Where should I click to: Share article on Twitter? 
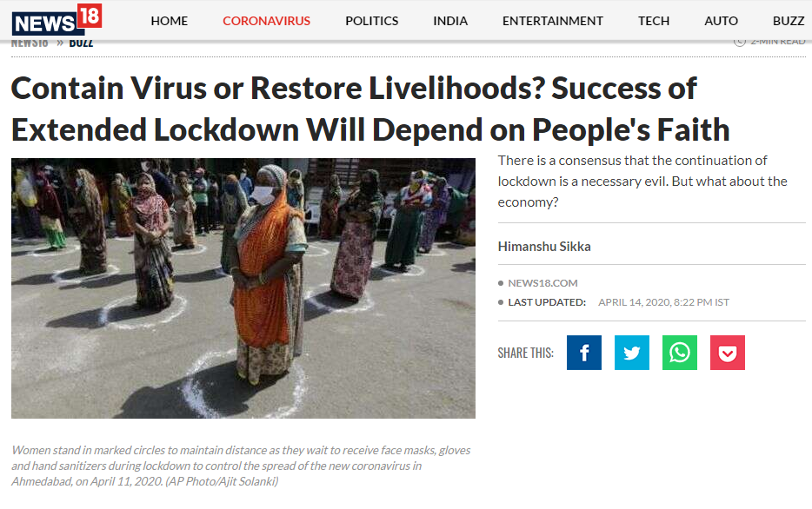[631, 353]
